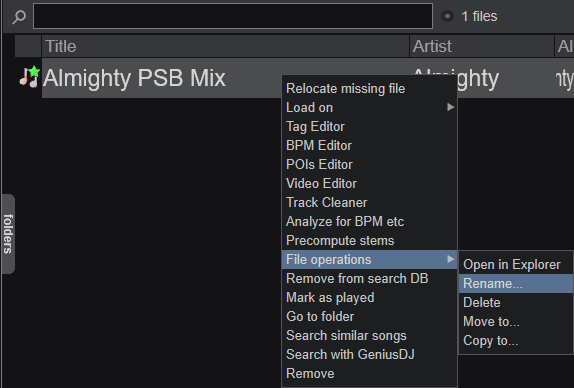Viewport: 574px width, 388px height.
Task: Focus the song search input field
Action: 233,16
